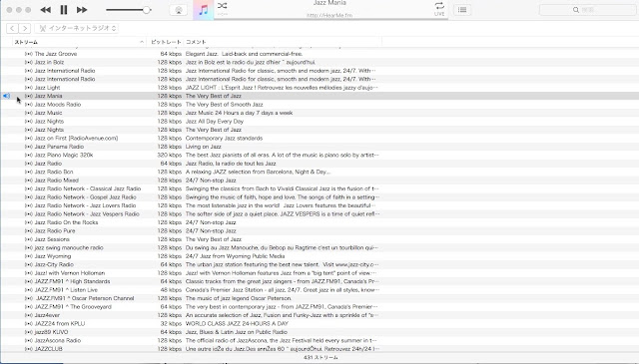Click stream icon beside Jazz Radio Pure

tap(29, 230)
